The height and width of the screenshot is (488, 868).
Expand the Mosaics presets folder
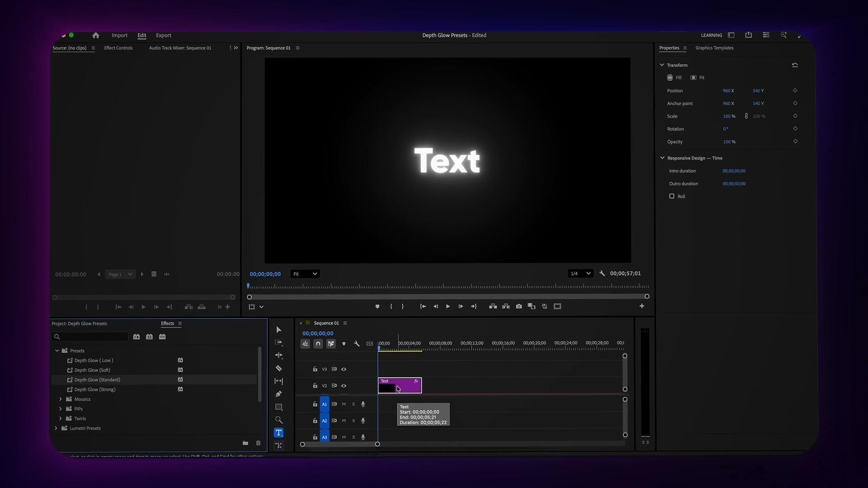coord(61,399)
